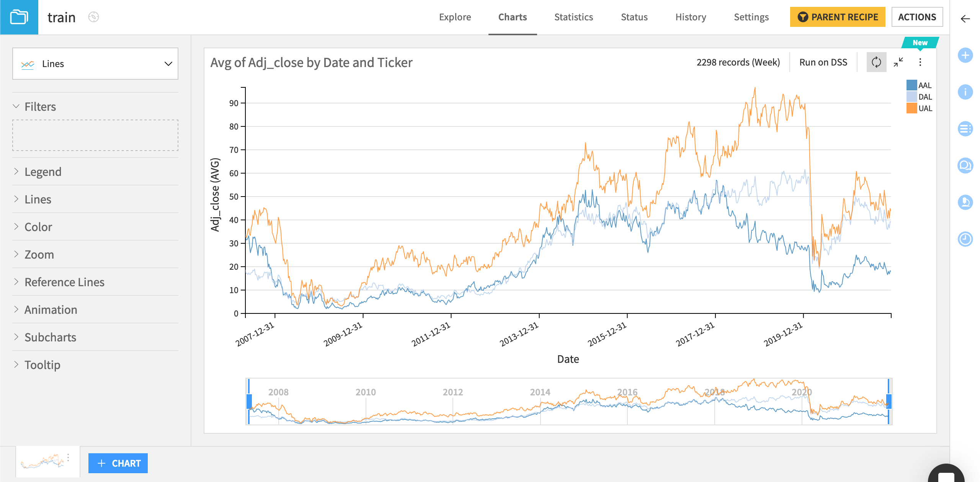Click the Run on DSS button
The width and height of the screenshot is (980, 482).
point(823,62)
